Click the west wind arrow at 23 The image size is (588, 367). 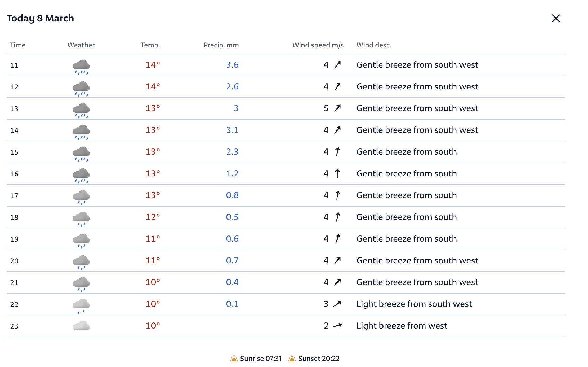click(337, 325)
